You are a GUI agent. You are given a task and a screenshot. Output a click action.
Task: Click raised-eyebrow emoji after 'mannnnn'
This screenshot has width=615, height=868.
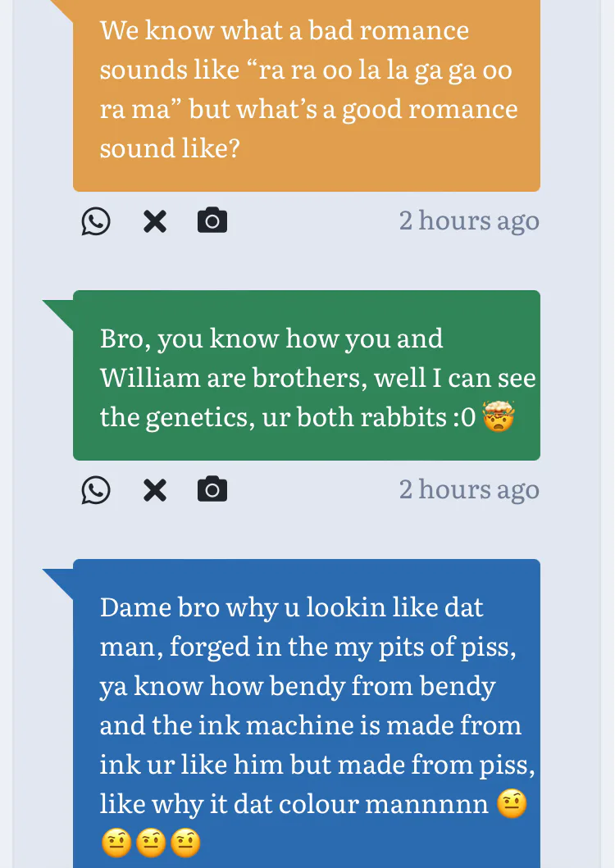(512, 805)
